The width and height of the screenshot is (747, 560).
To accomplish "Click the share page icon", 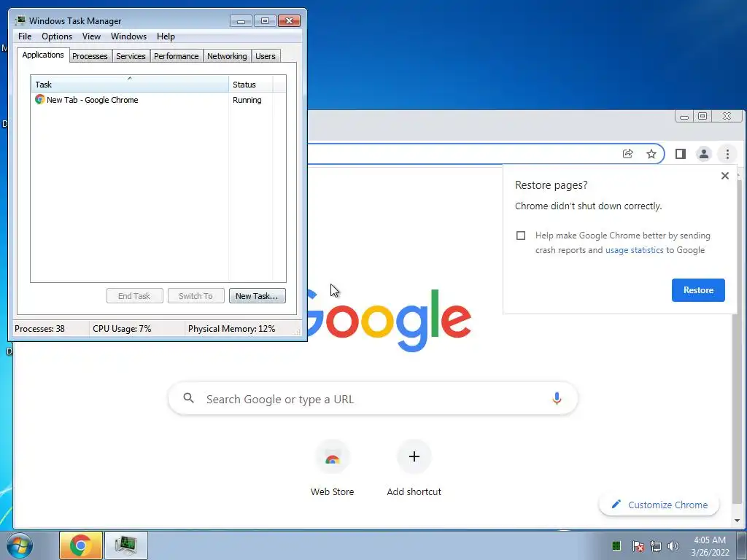I will (x=628, y=154).
